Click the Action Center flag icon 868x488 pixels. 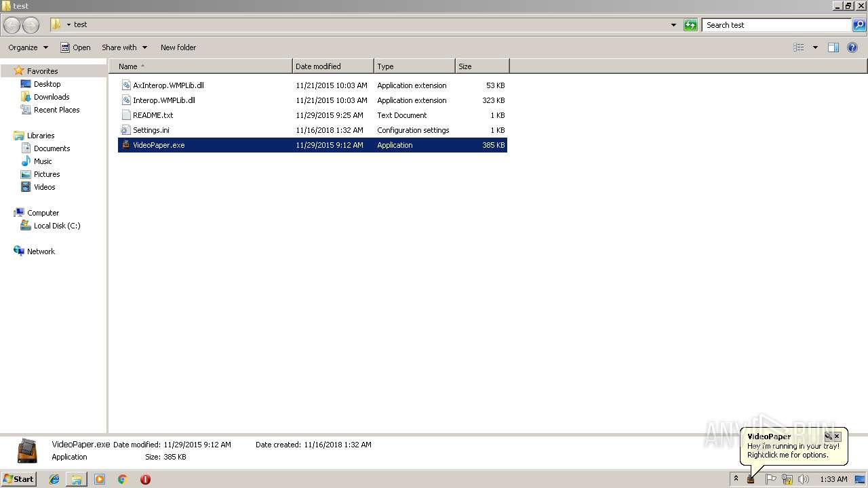(x=770, y=479)
